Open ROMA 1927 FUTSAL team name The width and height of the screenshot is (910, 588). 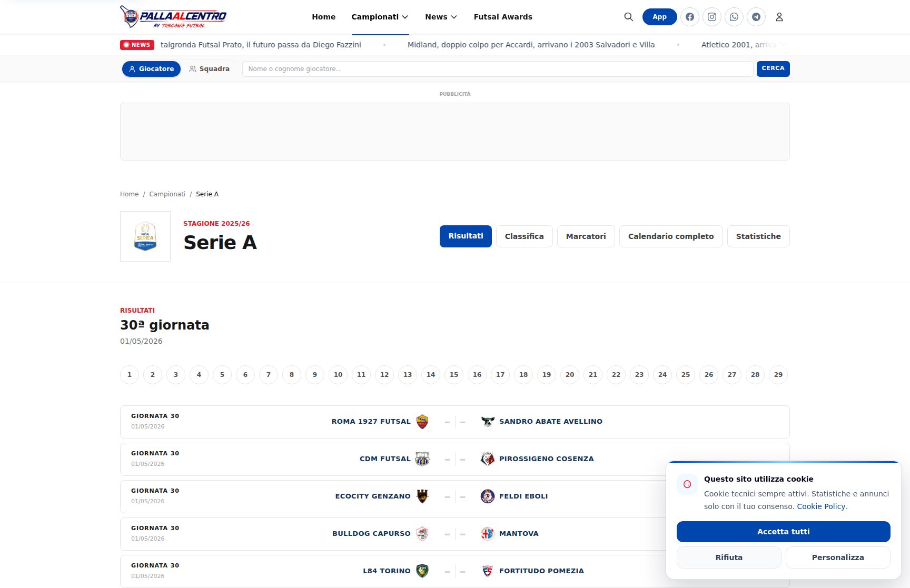point(371,422)
